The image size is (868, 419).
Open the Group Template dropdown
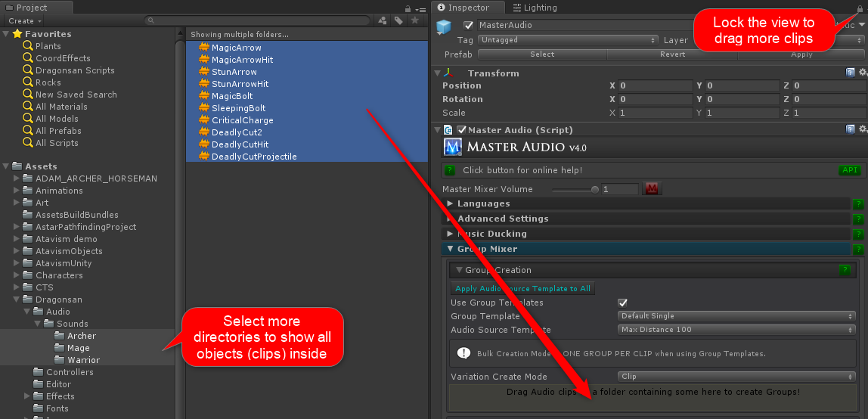tap(736, 316)
